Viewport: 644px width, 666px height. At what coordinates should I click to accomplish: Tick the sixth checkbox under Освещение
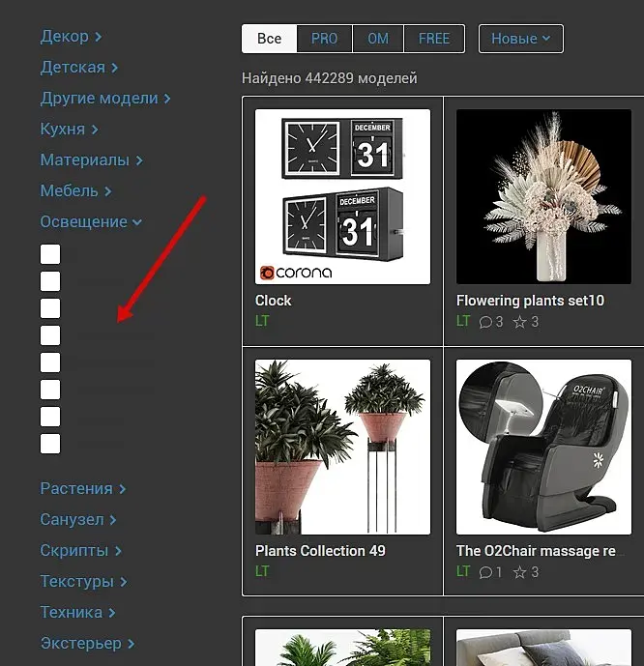click(x=50, y=390)
